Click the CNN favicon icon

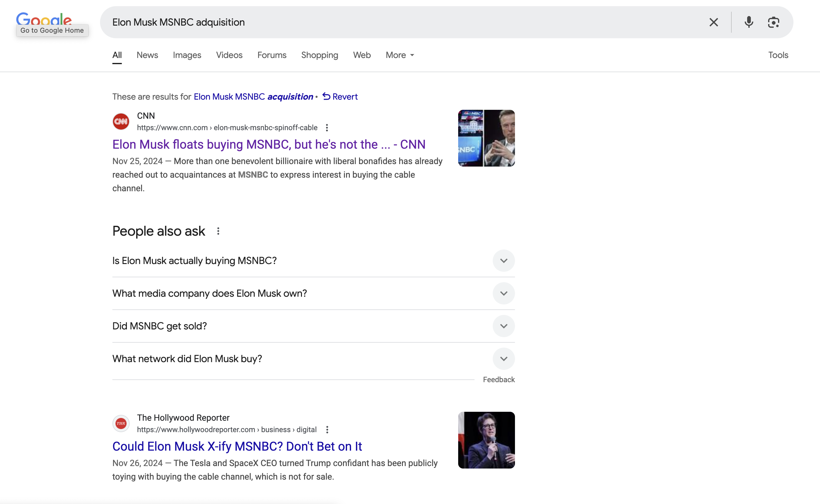pyautogui.click(x=121, y=121)
